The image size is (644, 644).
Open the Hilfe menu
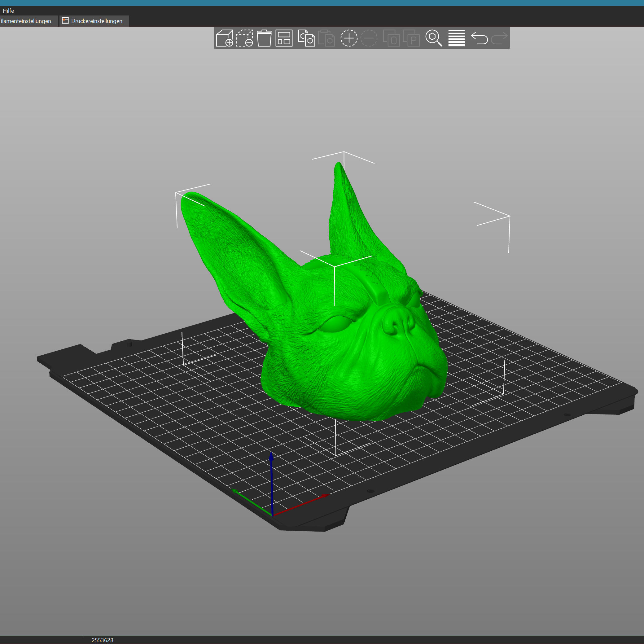(8, 11)
